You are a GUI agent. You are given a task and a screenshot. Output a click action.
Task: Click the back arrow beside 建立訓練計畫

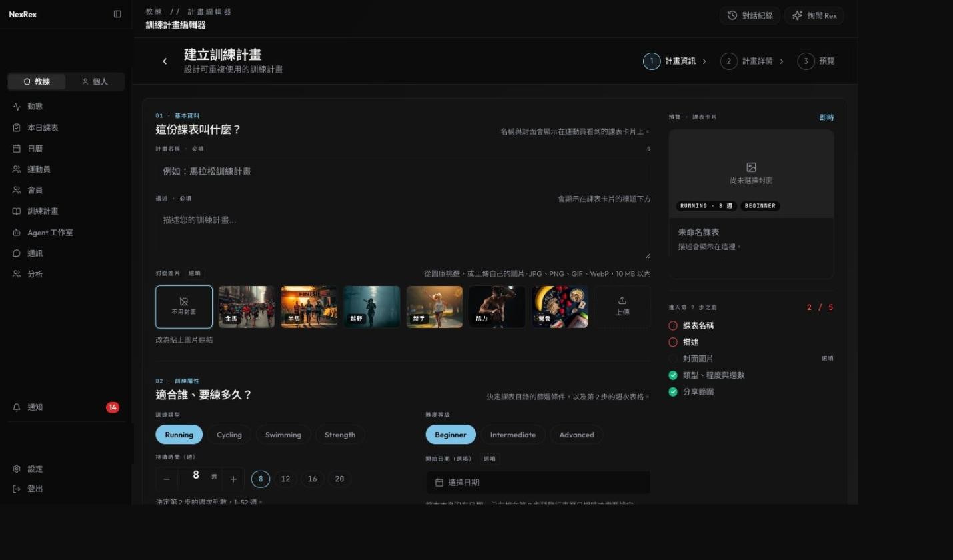[165, 61]
